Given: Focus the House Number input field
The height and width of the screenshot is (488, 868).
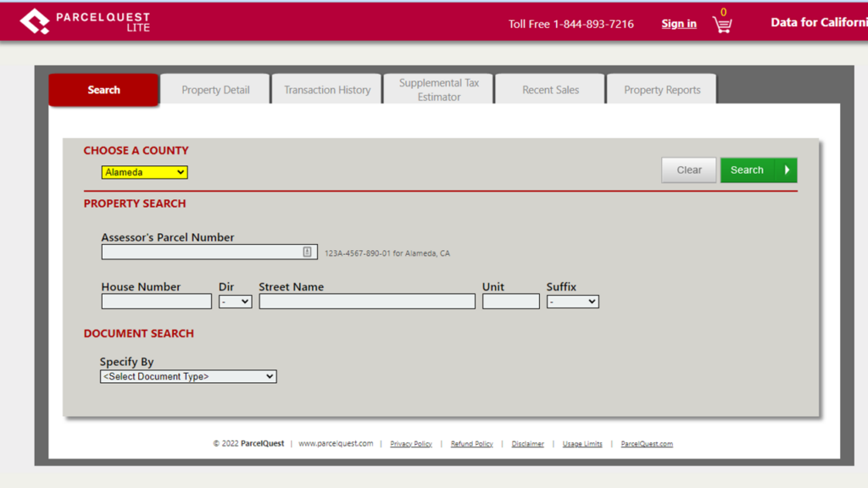Looking at the screenshot, I should click(x=157, y=302).
